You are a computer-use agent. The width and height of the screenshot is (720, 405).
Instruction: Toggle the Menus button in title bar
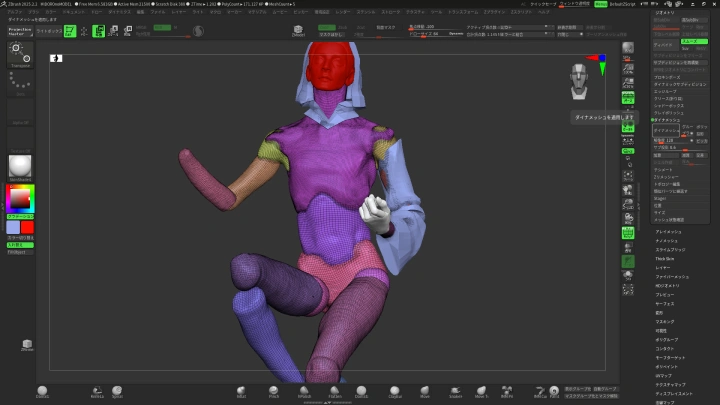pos(600,4)
